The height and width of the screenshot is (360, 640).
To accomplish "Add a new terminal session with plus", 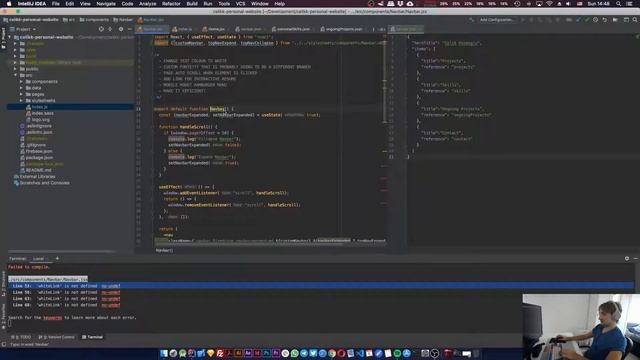I will coord(57,258).
